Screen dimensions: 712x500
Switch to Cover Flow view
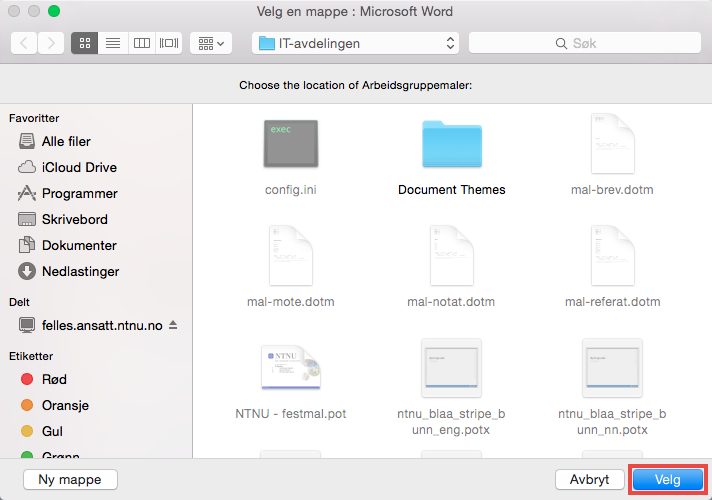(x=169, y=43)
